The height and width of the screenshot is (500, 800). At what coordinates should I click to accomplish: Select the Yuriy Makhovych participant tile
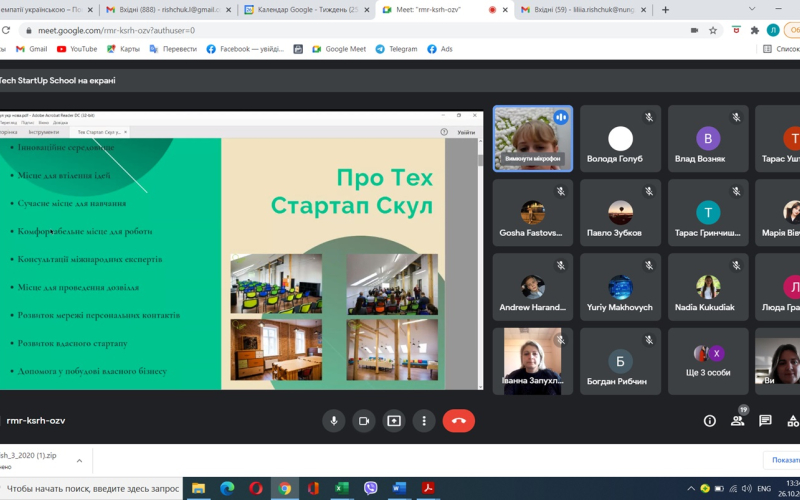pos(620,287)
